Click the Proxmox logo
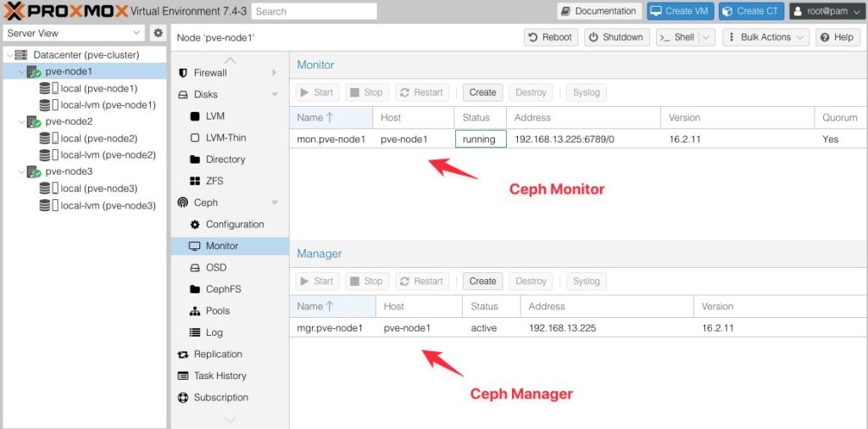Image resolution: width=868 pixels, height=429 pixels. point(66,10)
